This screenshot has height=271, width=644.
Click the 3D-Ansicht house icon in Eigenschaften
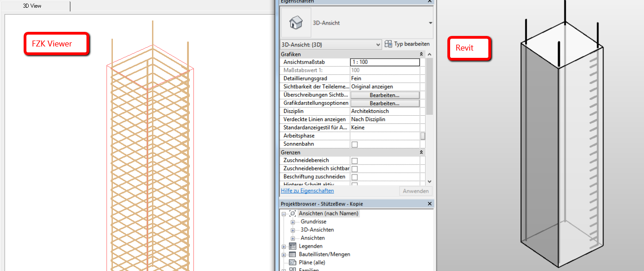(295, 23)
